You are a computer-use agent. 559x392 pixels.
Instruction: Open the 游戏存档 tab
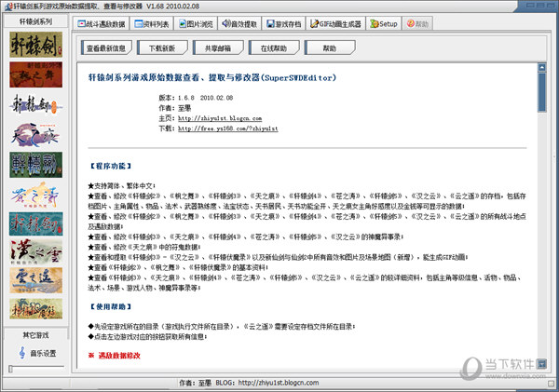pos(284,24)
